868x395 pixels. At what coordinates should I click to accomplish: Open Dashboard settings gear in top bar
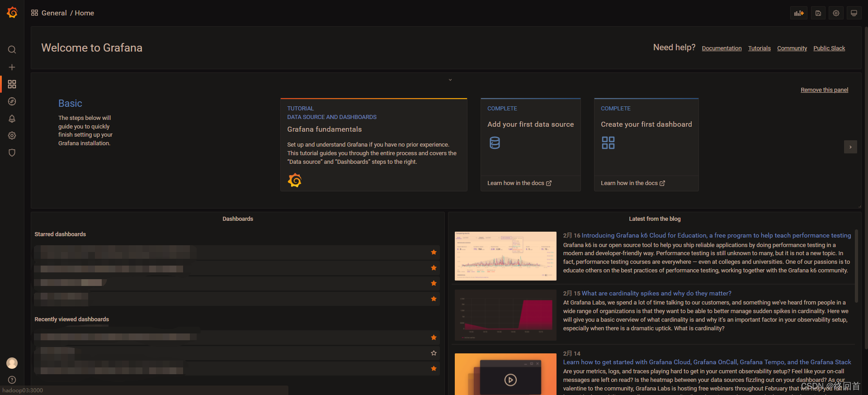click(836, 13)
